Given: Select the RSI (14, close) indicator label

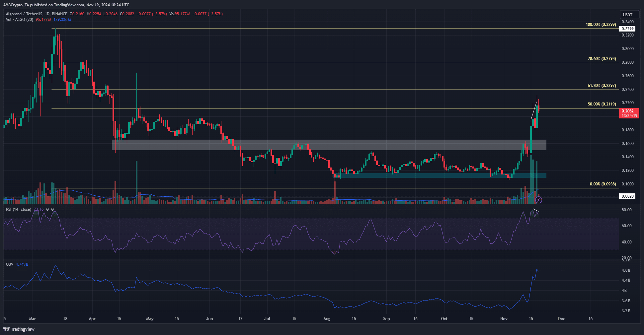Looking at the screenshot, I should point(19,209).
